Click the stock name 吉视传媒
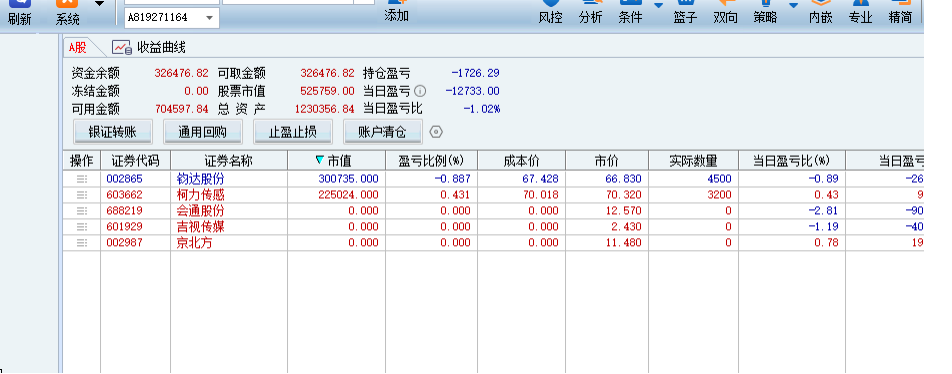Image resolution: width=952 pixels, height=374 pixels. (x=200, y=226)
